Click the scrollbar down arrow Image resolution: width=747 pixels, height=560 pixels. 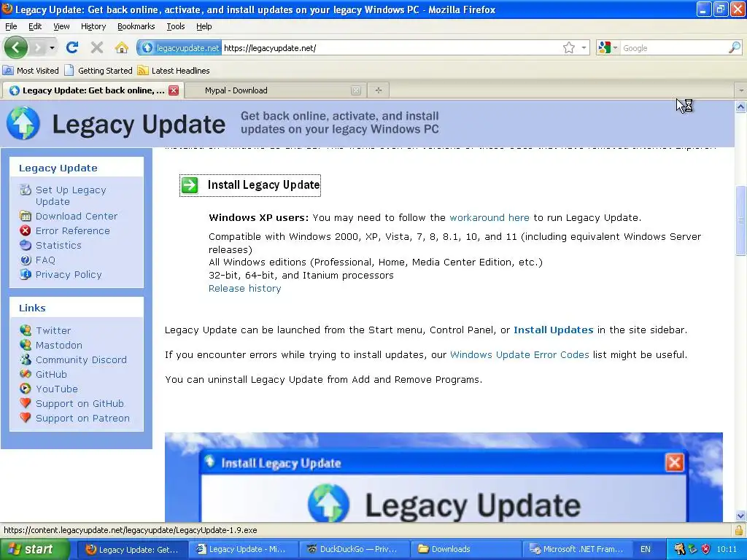pos(741,516)
